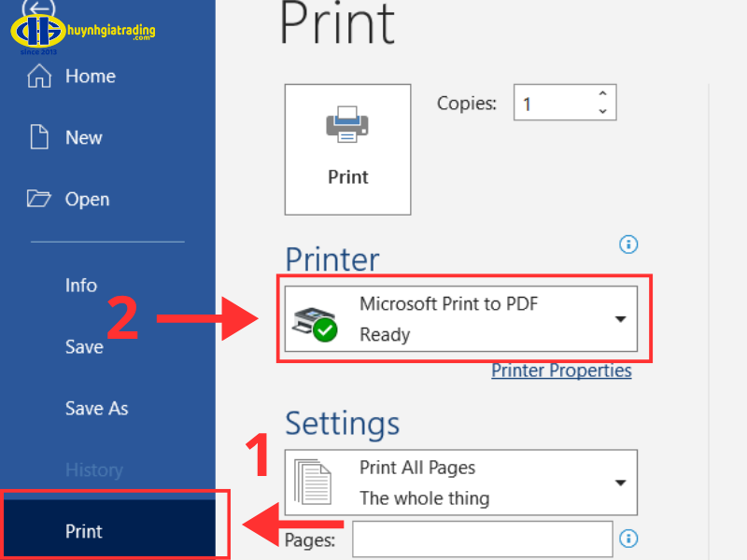The width and height of the screenshot is (747, 560).
Task: Click the Pages text input field
Action: coord(482,539)
